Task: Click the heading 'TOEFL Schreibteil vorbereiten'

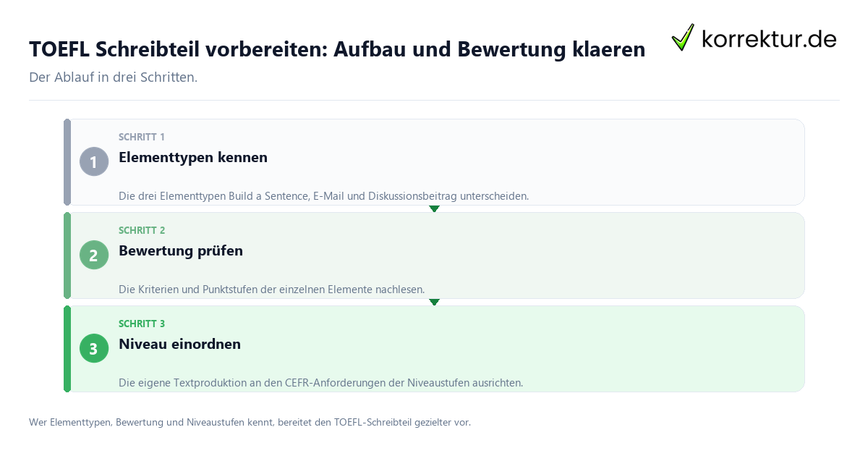Action: point(337,49)
